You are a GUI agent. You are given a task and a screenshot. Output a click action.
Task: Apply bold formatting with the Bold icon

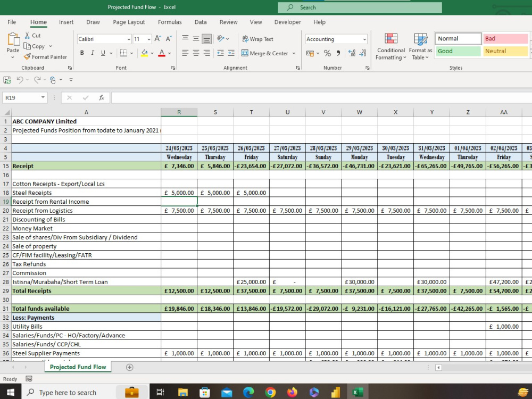click(x=81, y=53)
